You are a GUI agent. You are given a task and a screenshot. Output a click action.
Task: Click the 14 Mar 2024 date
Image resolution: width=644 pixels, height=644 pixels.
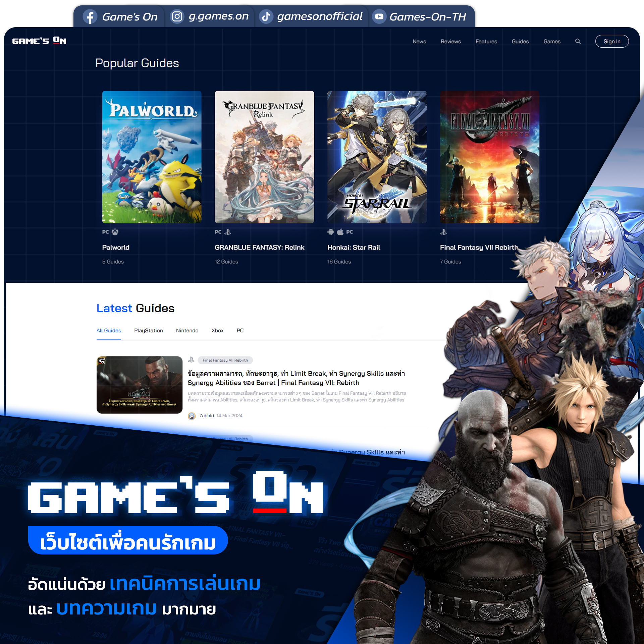point(229,416)
